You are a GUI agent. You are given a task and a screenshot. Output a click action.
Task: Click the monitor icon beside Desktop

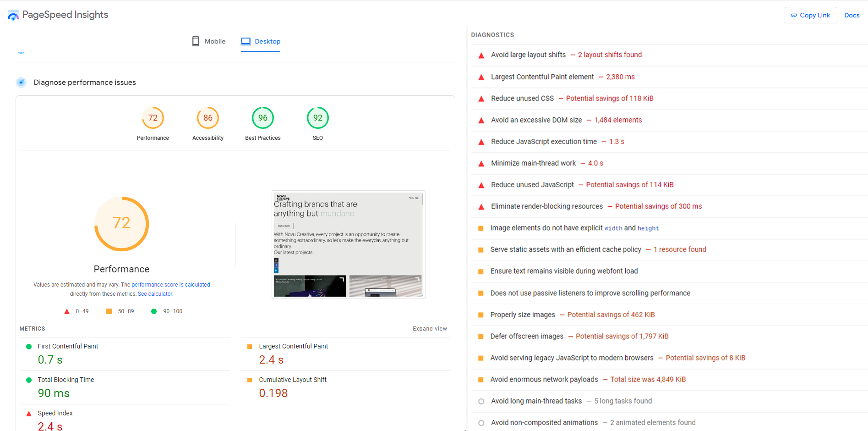click(x=246, y=41)
